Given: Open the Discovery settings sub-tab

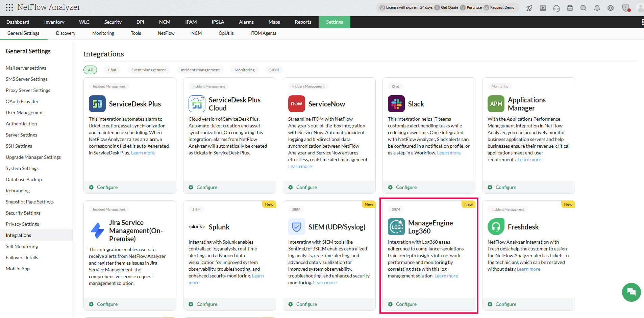Looking at the screenshot, I should pyautogui.click(x=66, y=33).
